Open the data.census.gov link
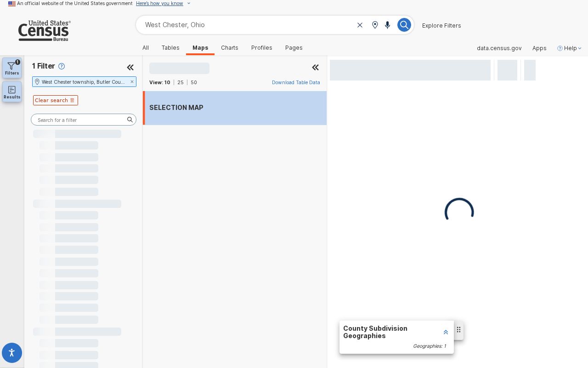This screenshot has width=588, height=368. (499, 48)
